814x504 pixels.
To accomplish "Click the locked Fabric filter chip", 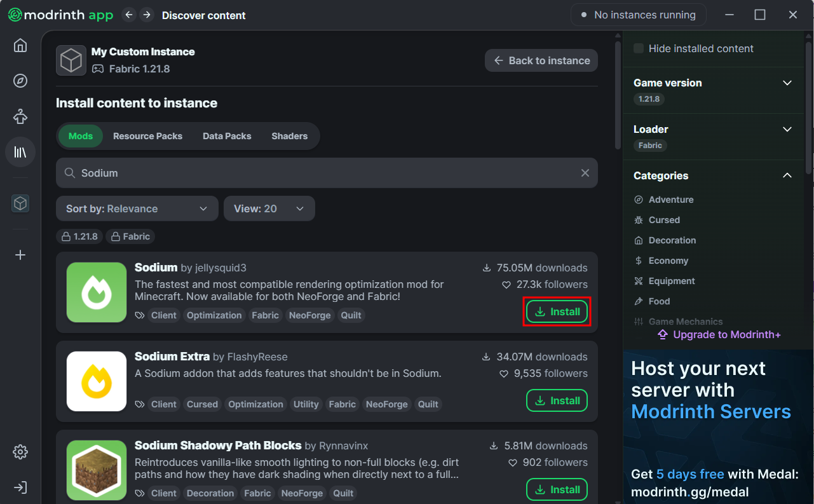I will (x=130, y=236).
